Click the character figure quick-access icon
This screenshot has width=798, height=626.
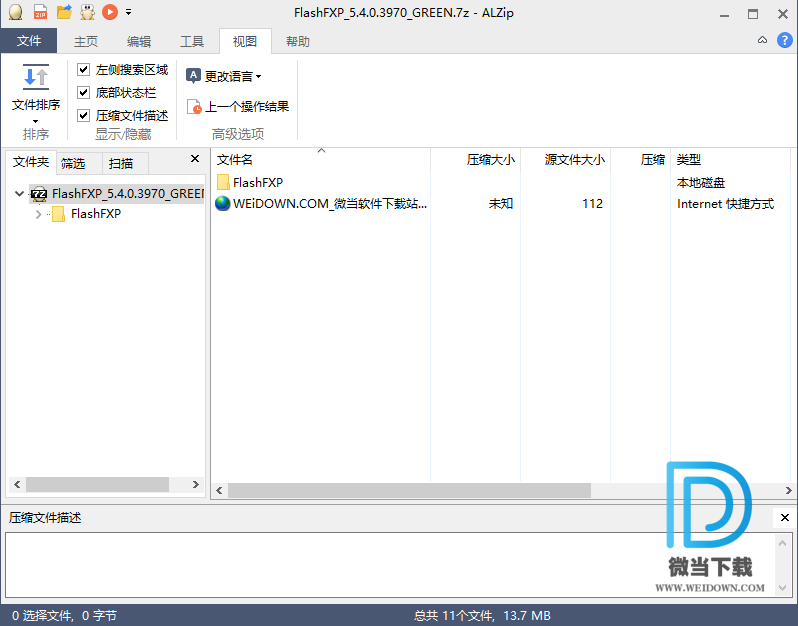click(x=88, y=12)
